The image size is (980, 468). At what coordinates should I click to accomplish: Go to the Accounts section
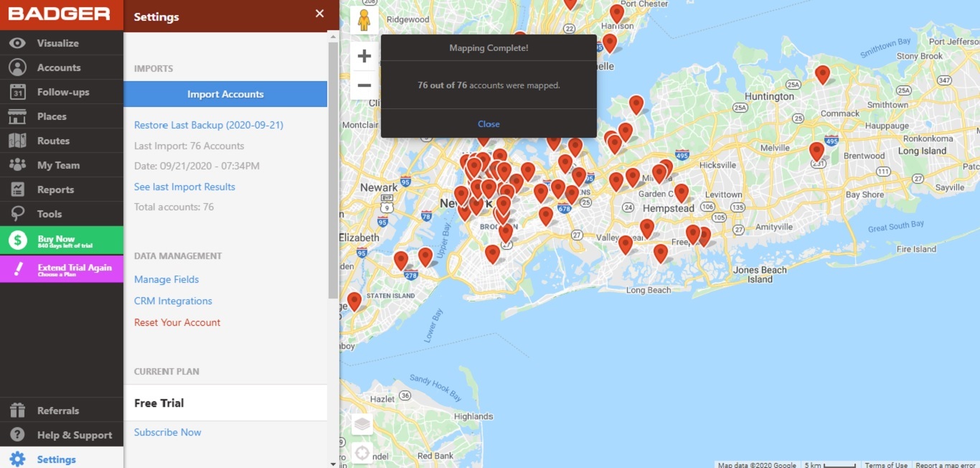click(x=59, y=67)
